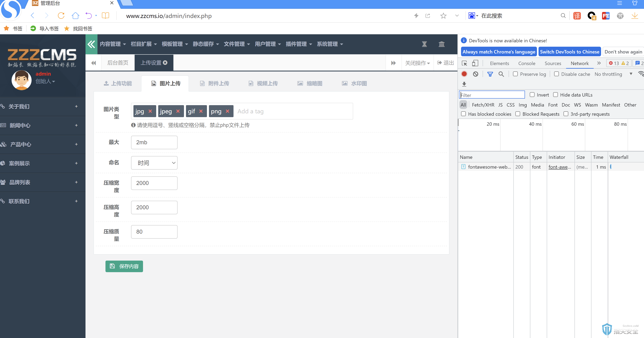644x338 pixels.
Task: Check Has blocked cookies checkbox
Action: pos(463,114)
